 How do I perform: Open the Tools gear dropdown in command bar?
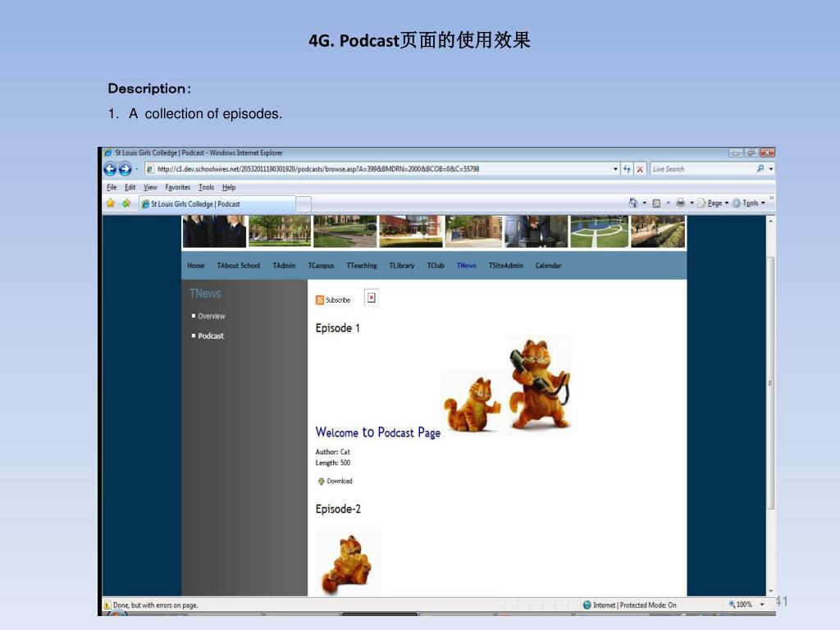749,203
